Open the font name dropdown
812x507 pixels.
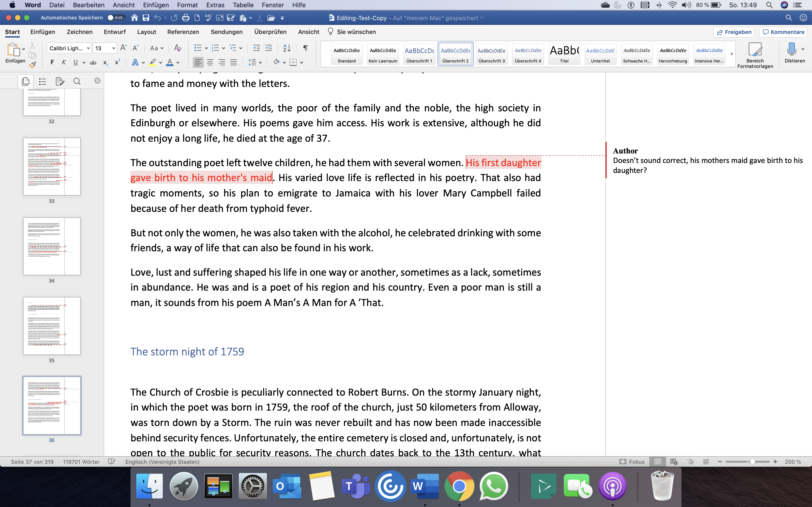pos(88,48)
